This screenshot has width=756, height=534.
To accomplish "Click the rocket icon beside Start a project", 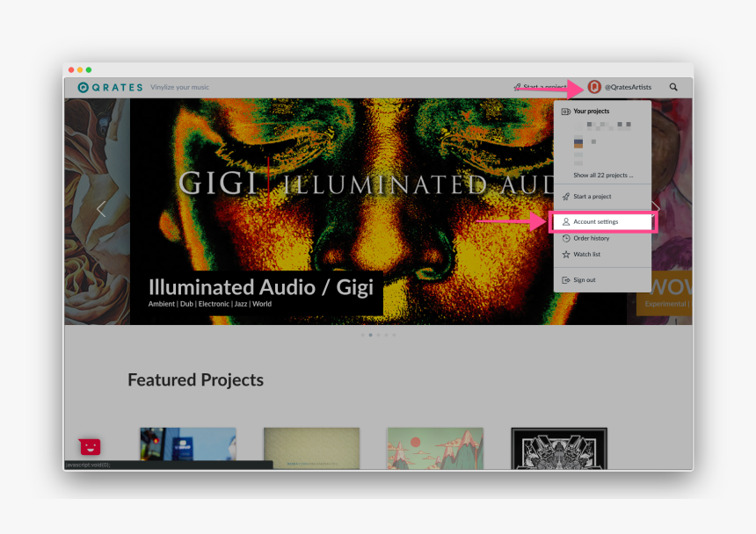I will [x=566, y=197].
